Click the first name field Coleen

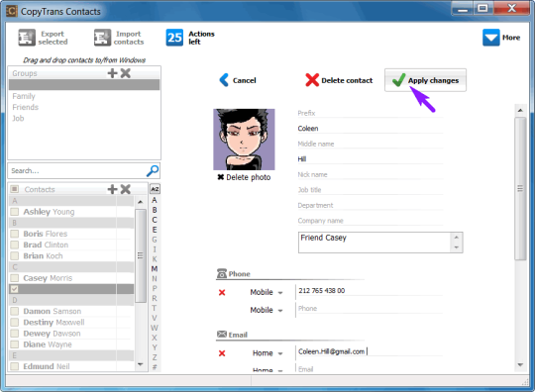coord(371,128)
